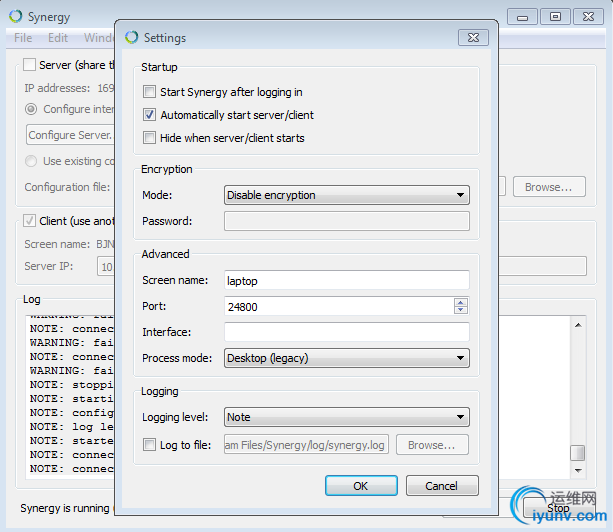Check the Server checkbox in main window
This screenshot has height=532, width=613.
29,64
